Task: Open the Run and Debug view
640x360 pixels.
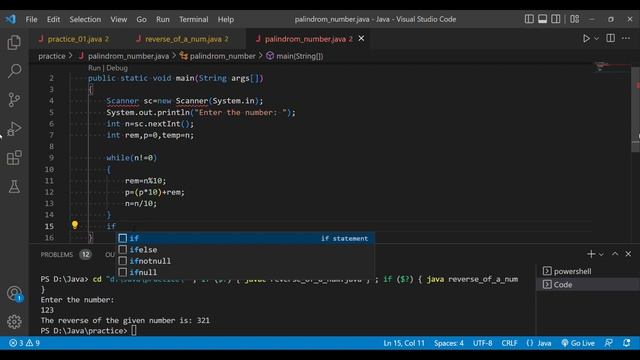Action: point(14,129)
